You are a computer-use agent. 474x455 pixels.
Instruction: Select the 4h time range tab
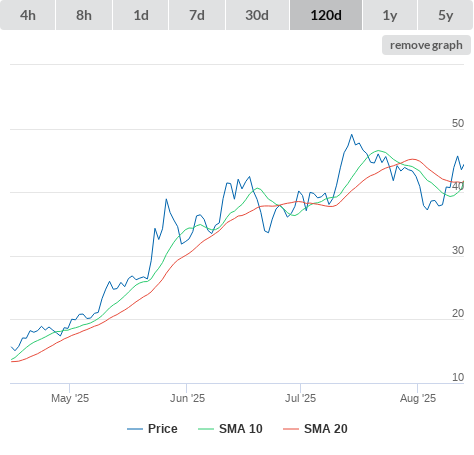28,15
